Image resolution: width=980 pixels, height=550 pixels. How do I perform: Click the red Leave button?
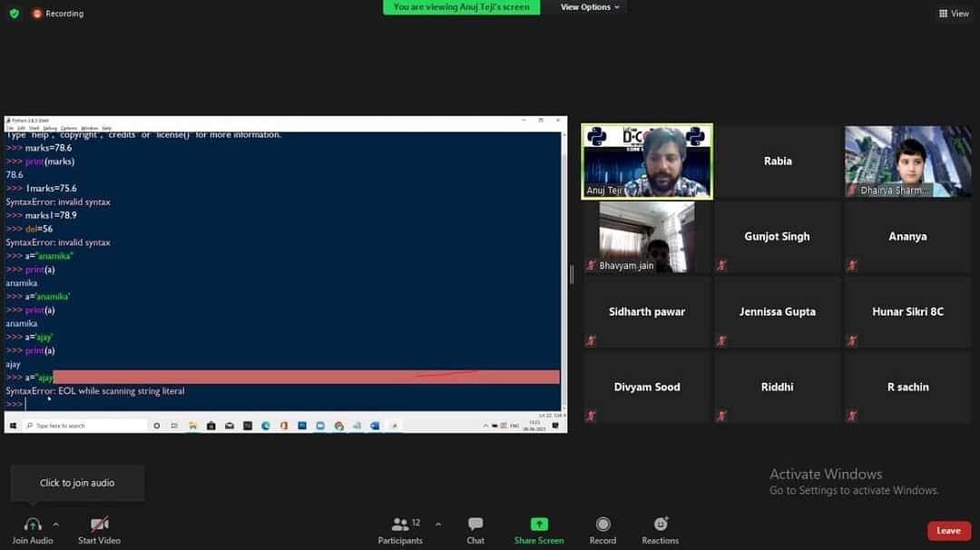coord(949,531)
